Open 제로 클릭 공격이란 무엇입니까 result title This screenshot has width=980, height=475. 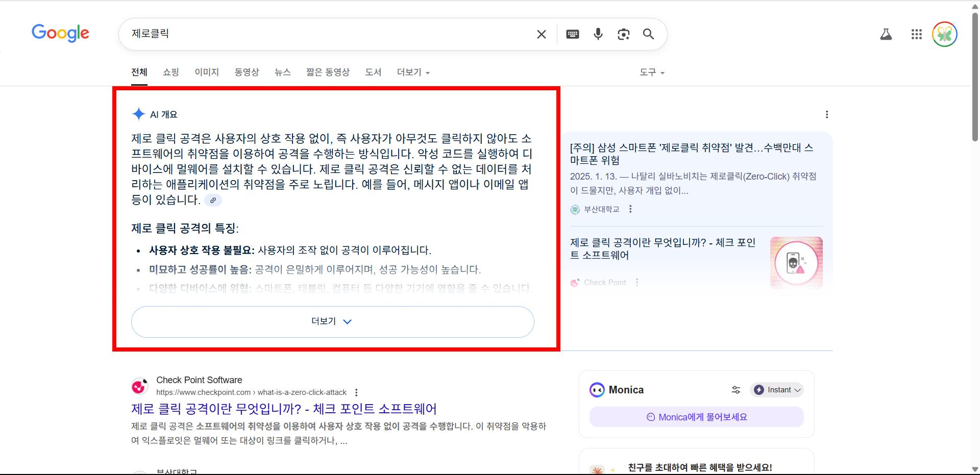(x=284, y=409)
